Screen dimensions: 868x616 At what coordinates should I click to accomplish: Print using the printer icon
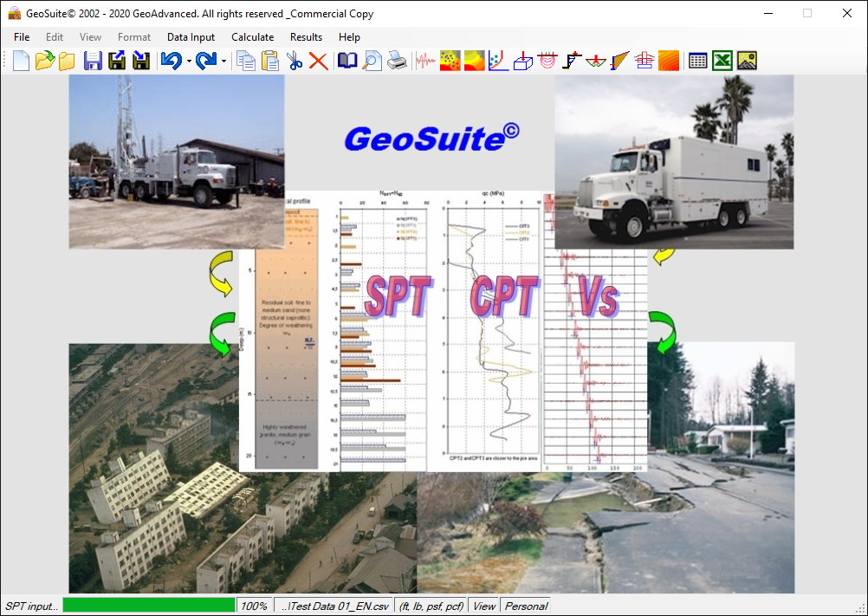[397, 61]
